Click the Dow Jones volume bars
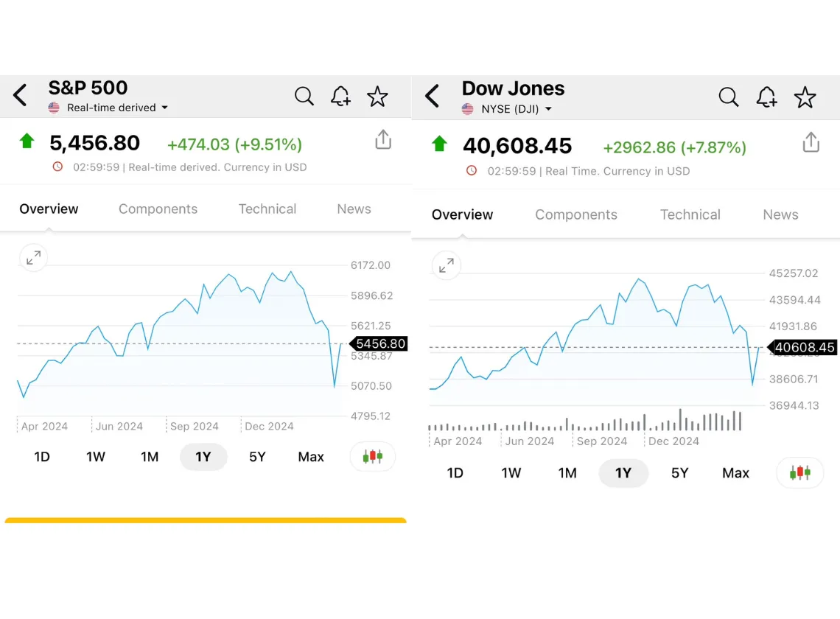 [x=585, y=420]
